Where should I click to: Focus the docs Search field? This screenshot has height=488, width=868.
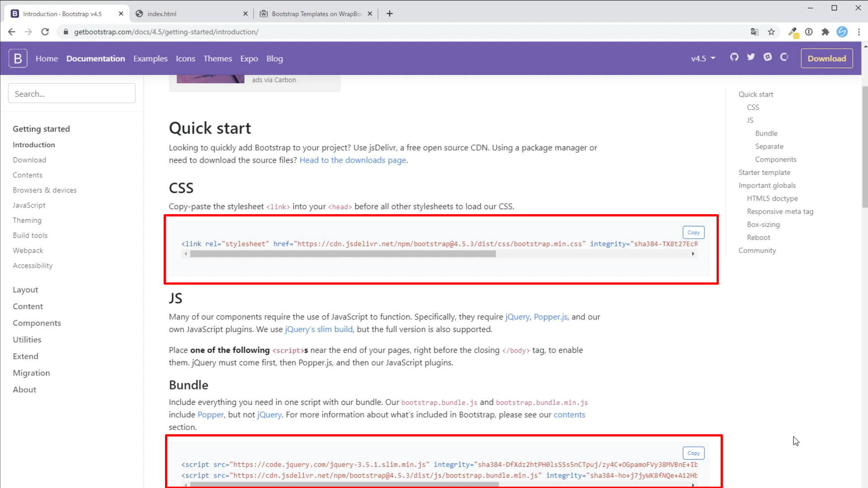pos(72,94)
